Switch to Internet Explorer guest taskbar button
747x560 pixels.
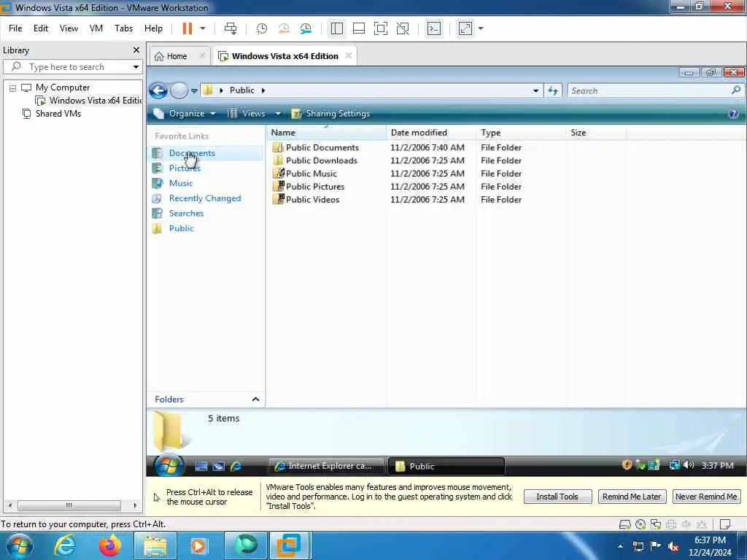click(326, 466)
